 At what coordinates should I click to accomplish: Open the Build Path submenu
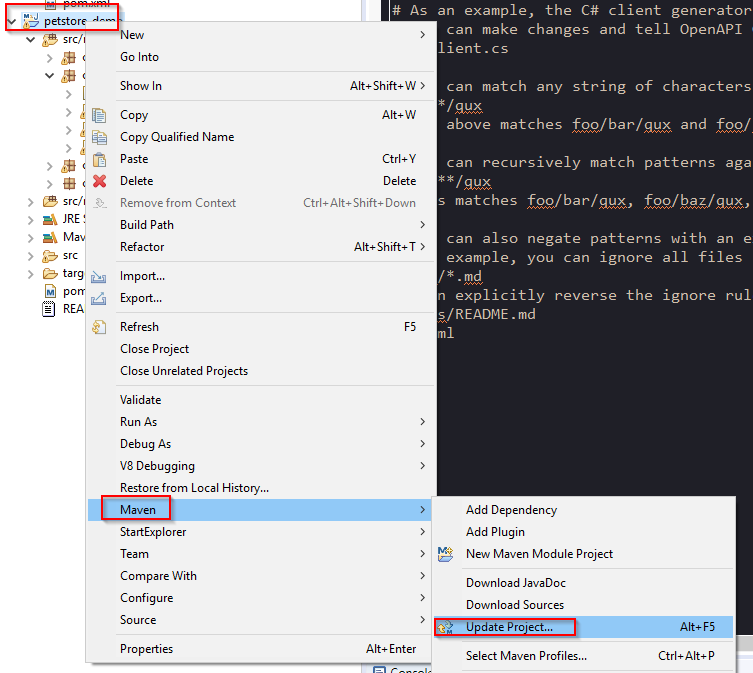[262, 225]
